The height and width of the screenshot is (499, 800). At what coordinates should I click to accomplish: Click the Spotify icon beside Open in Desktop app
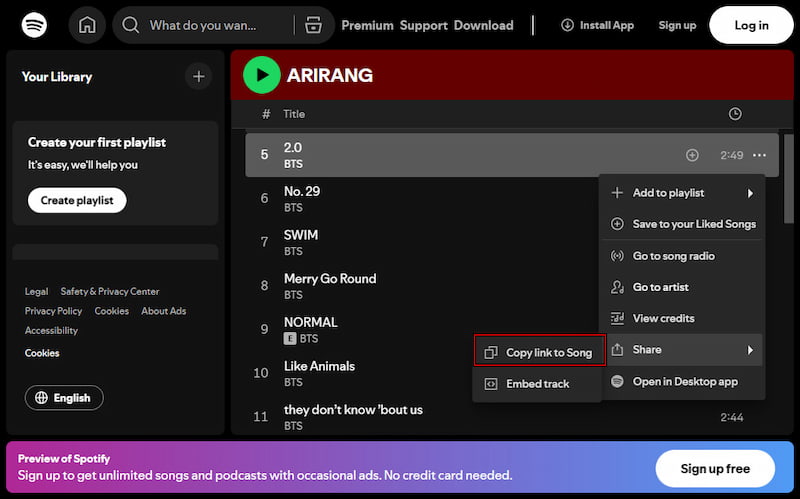click(x=617, y=381)
